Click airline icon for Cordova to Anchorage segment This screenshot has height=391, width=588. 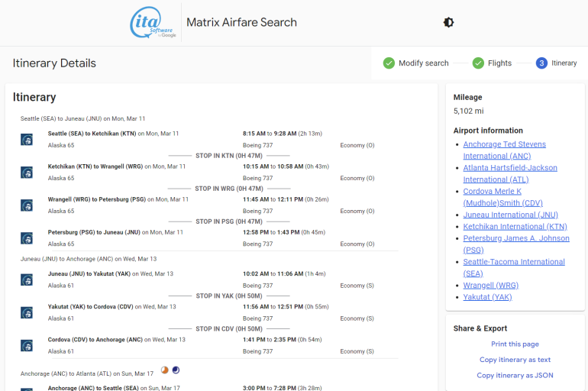tap(27, 345)
